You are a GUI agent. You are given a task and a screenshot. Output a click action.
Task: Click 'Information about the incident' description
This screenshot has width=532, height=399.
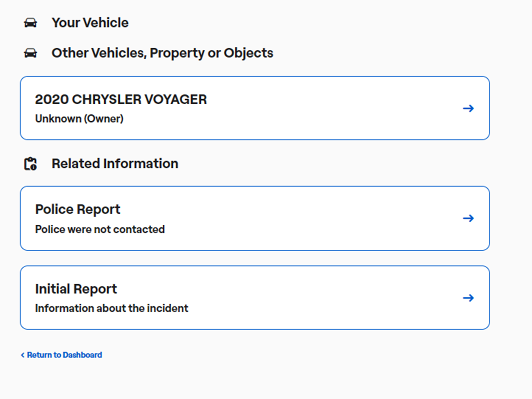[x=111, y=308]
